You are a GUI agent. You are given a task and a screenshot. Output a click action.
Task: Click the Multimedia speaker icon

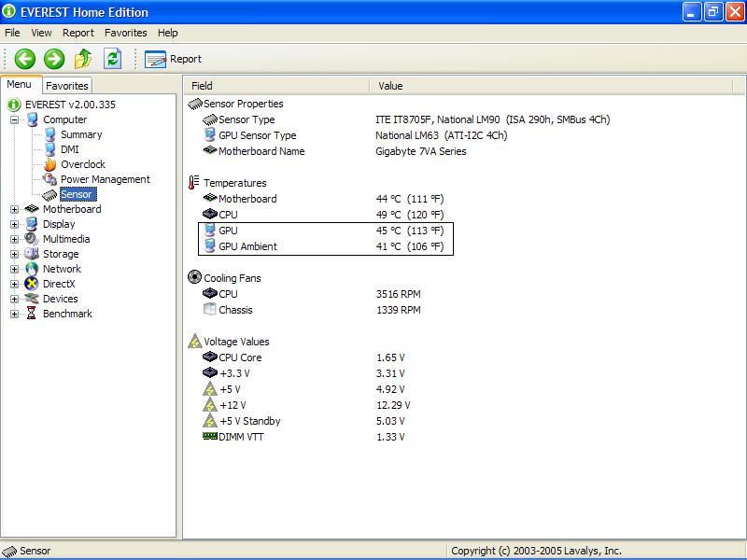[32, 239]
